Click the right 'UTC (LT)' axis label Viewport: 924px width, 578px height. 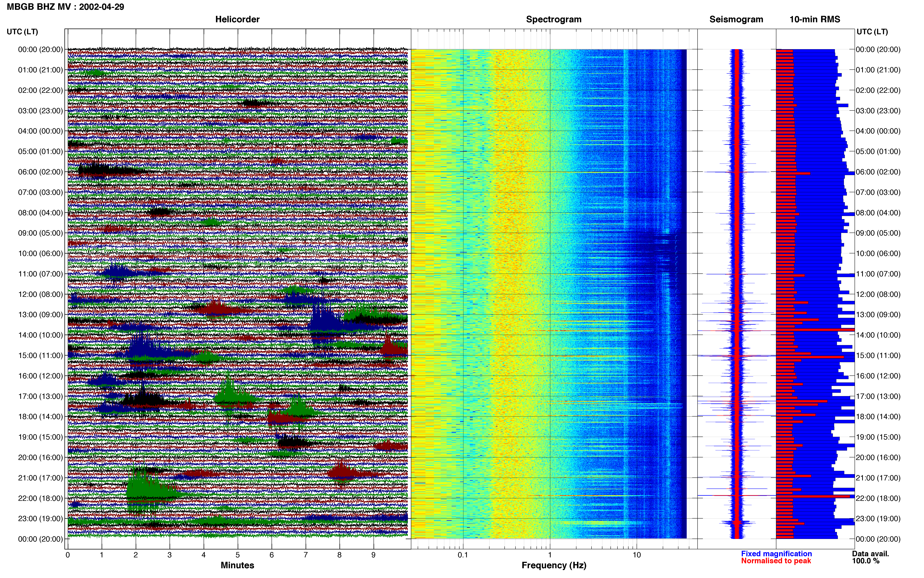tap(872, 32)
